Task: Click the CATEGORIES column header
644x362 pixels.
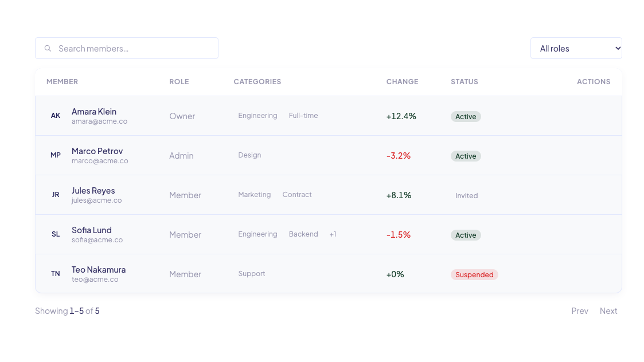Action: pos(257,82)
